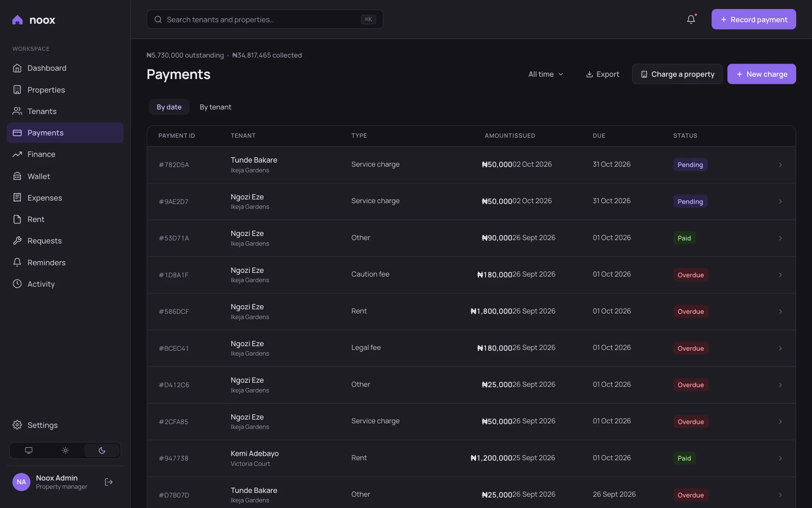Click Paid status badge for #53D71A
The width and height of the screenshot is (812, 508).
[684, 238]
